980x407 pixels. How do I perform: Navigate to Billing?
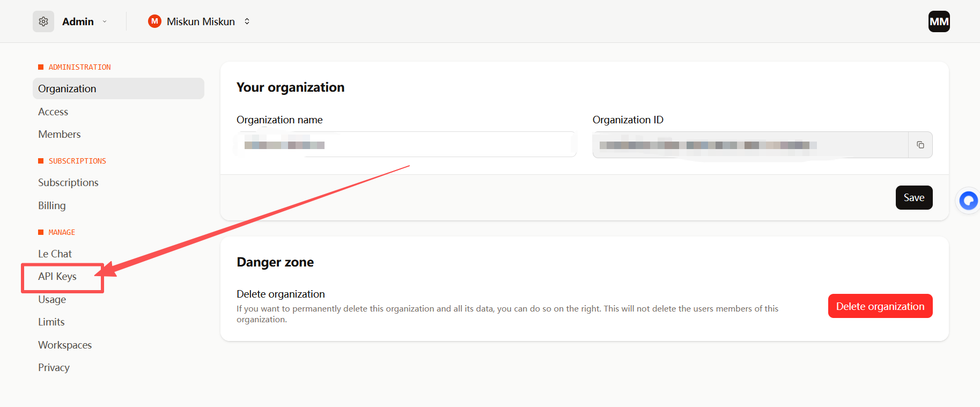click(52, 205)
